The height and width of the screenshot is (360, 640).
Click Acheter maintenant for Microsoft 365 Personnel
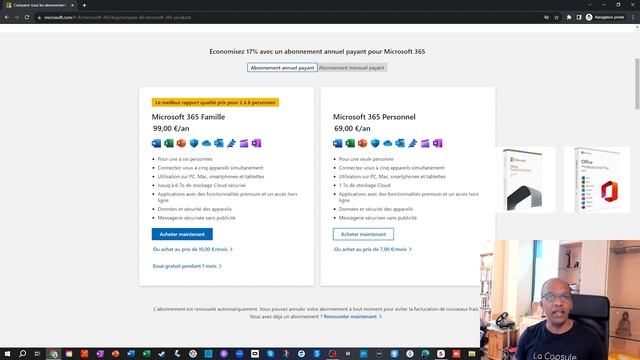point(363,234)
